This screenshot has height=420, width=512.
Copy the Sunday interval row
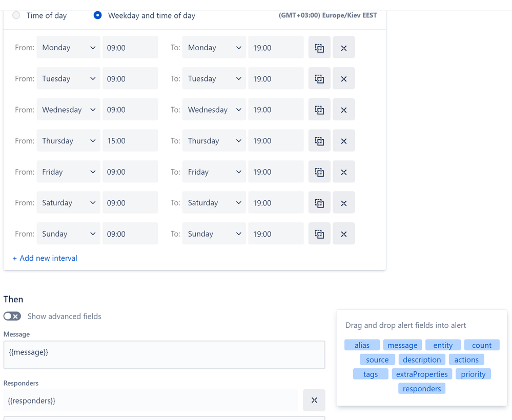319,234
